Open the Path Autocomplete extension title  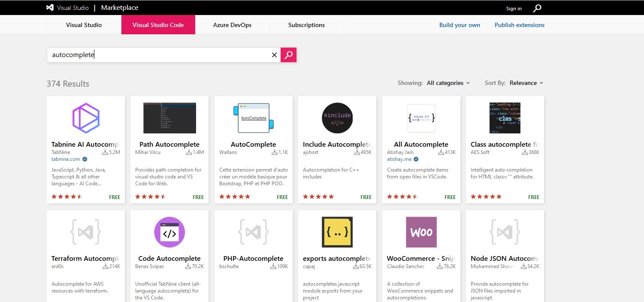[169, 145]
